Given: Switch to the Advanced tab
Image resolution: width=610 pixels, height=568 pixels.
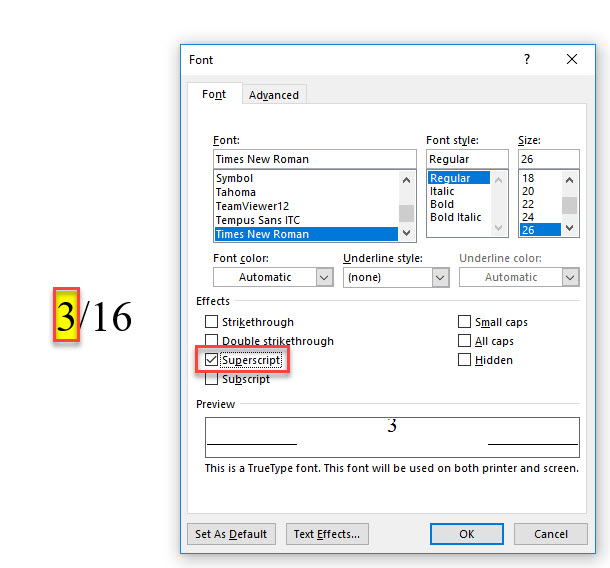Looking at the screenshot, I should [x=274, y=95].
